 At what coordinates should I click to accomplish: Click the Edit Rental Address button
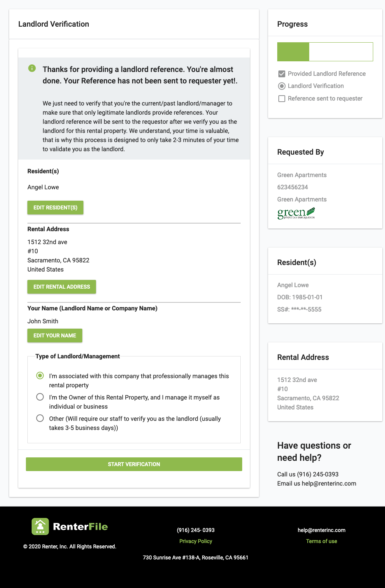(x=62, y=287)
